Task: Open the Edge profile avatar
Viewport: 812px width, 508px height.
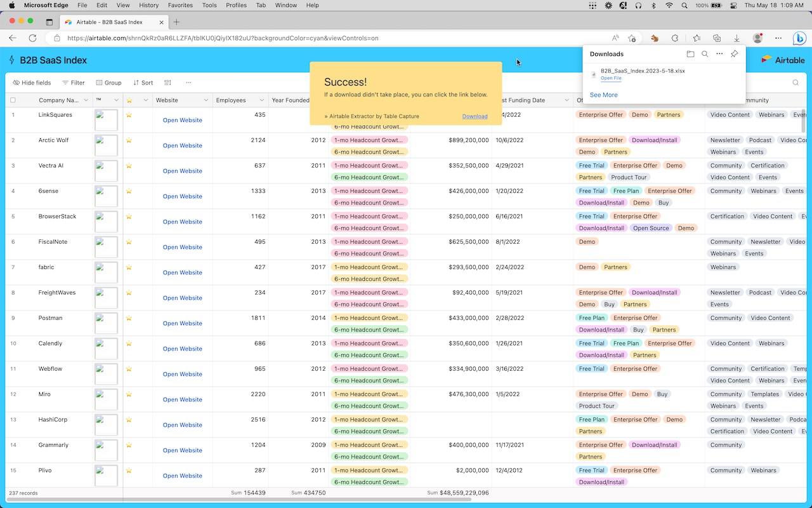Action: [757, 38]
